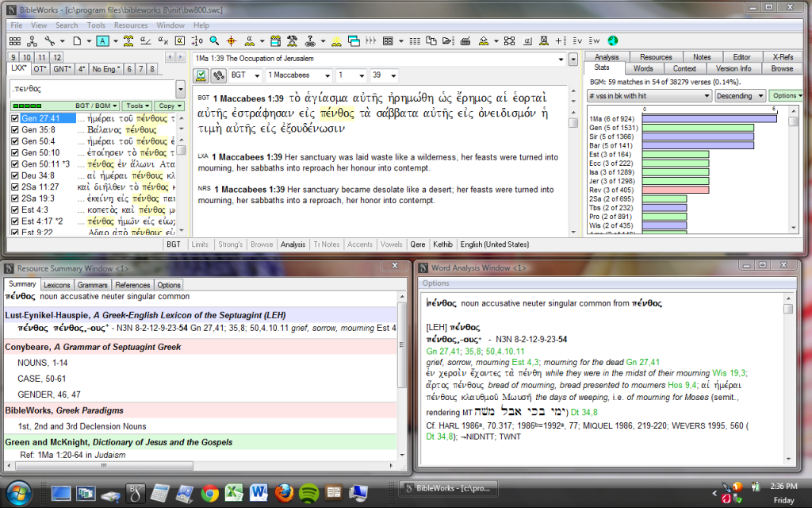Image resolution: width=812 pixels, height=508 pixels.
Task: Click the highlighted blue 'A' toolbar icon
Action: click(103, 40)
